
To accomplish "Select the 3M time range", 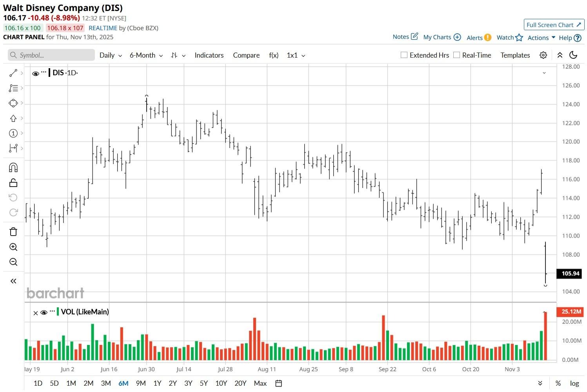I will [106, 383].
